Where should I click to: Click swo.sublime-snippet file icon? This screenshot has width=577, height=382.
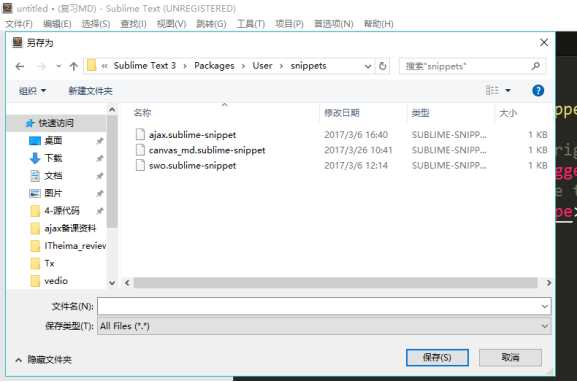point(140,166)
